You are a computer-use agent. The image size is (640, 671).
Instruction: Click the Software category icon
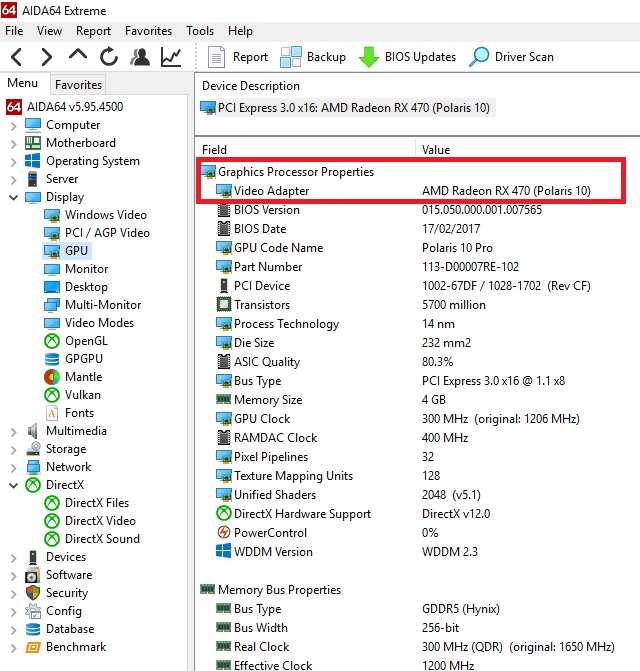pyautogui.click(x=33, y=576)
